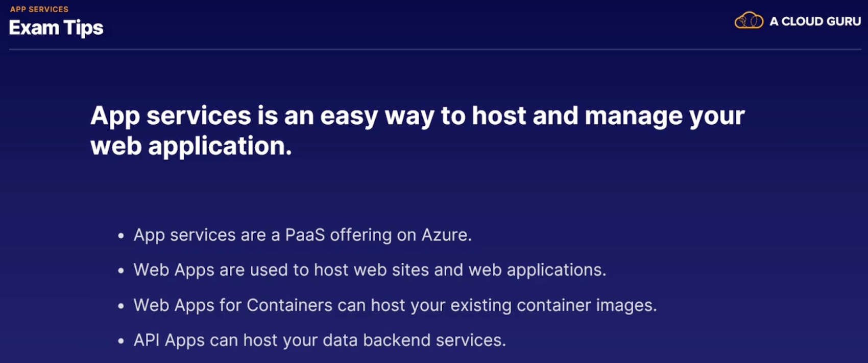Click the A Cloud Guru cloud logo icon
This screenshot has height=363, width=868.
pos(749,21)
